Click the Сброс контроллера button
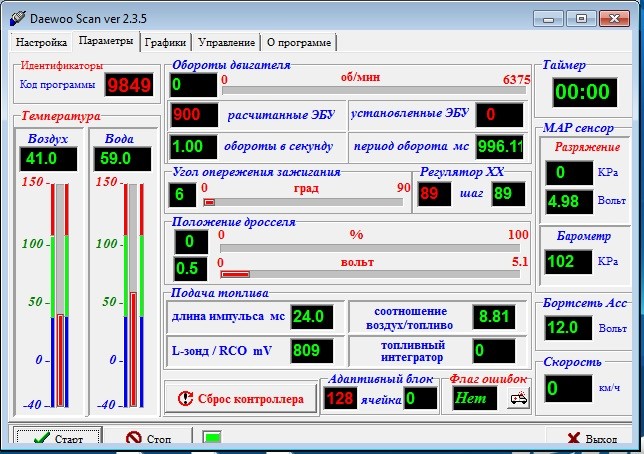The image size is (644, 454). click(x=241, y=398)
